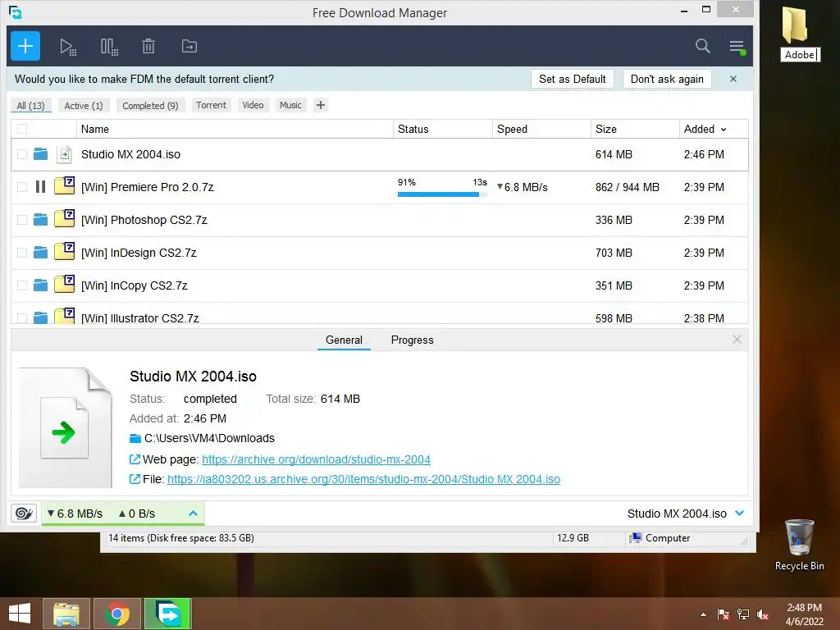Expand the speed panel with up chevron
The height and width of the screenshot is (630, 840).
coord(193,514)
